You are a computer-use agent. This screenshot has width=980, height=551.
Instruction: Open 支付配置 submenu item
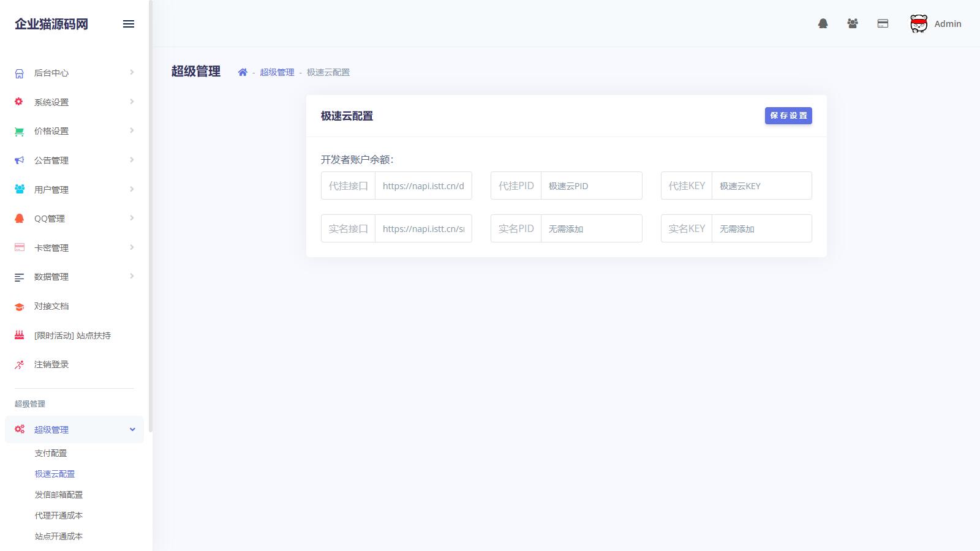point(51,453)
